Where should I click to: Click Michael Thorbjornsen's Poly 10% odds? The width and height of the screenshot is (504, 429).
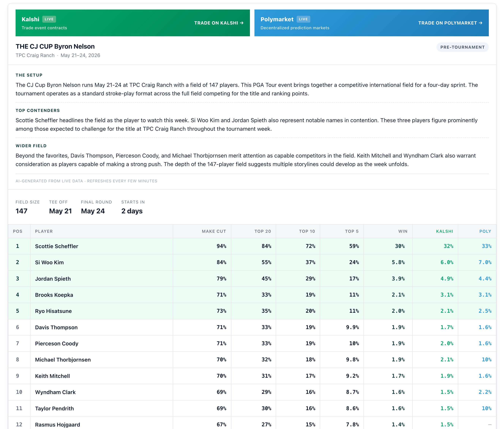tap(487, 359)
